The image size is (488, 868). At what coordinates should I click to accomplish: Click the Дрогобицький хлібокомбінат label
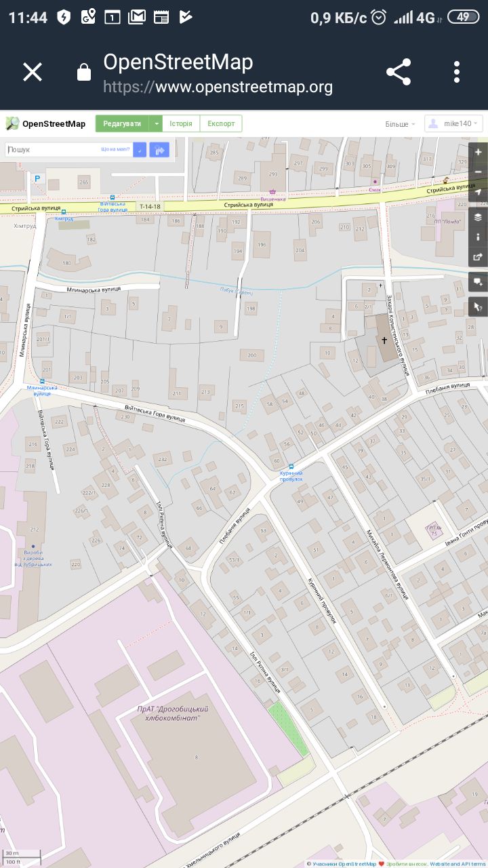point(173,713)
